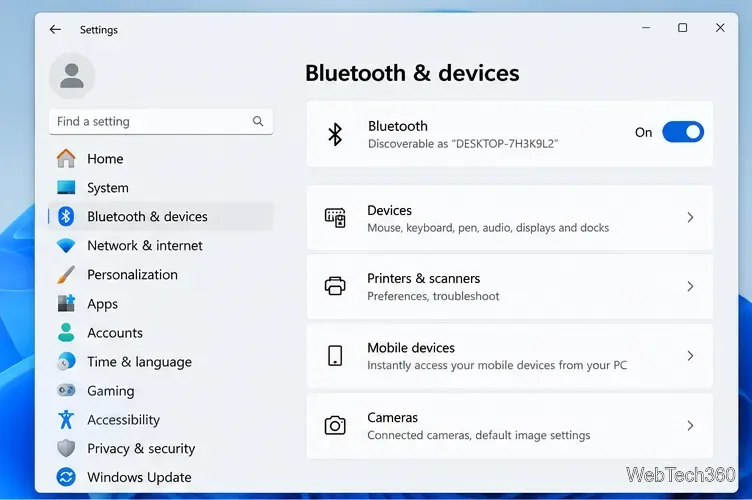Click the Find a setting search box
This screenshot has height=500, width=752.
click(161, 121)
